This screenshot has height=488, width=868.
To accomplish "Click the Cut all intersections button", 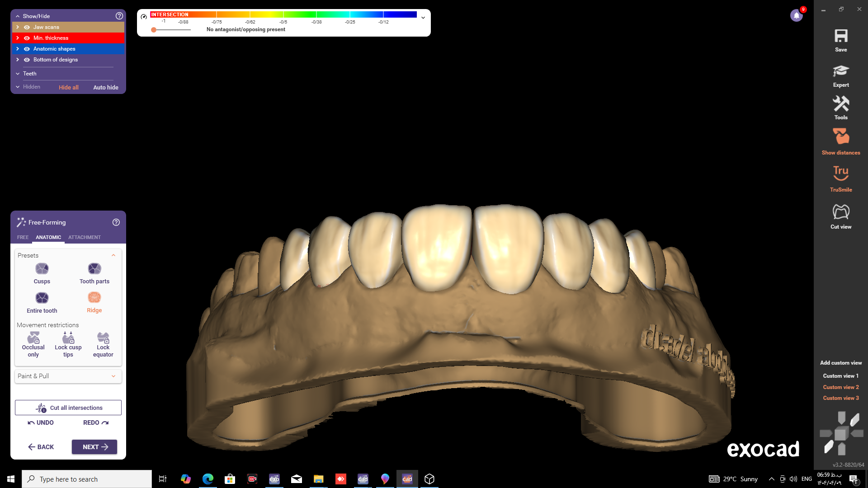I will pyautogui.click(x=68, y=408).
